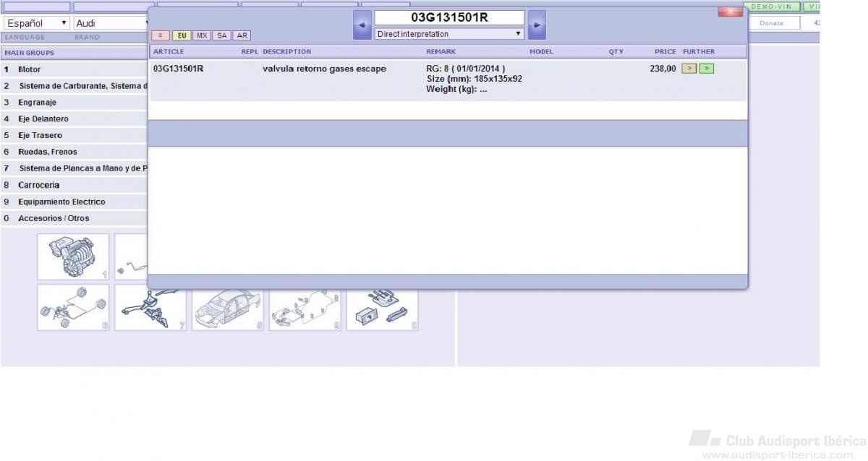Select main group 1 Motor
This screenshot has height=461, width=868.
click(x=75, y=69)
